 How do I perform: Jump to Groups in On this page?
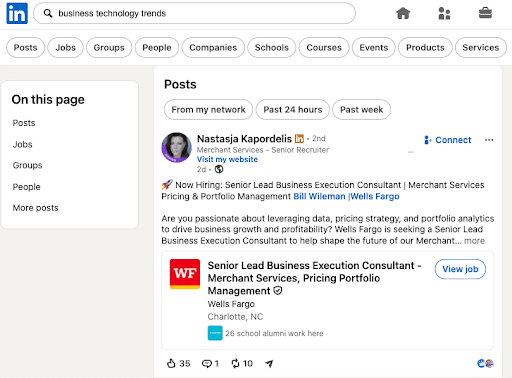pos(27,165)
